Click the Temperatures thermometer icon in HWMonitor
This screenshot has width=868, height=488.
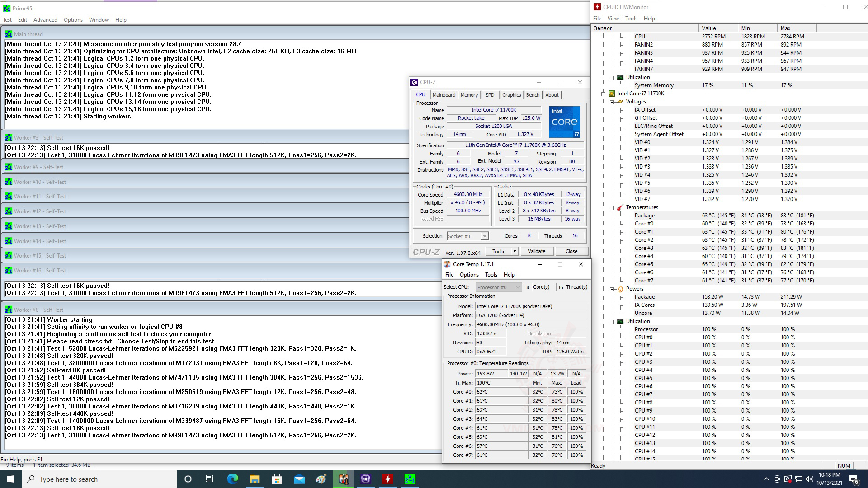(x=621, y=207)
